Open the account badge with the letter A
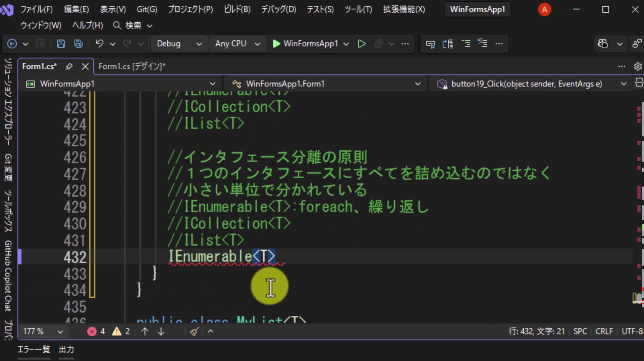The height and width of the screenshot is (361, 644). 544,9
